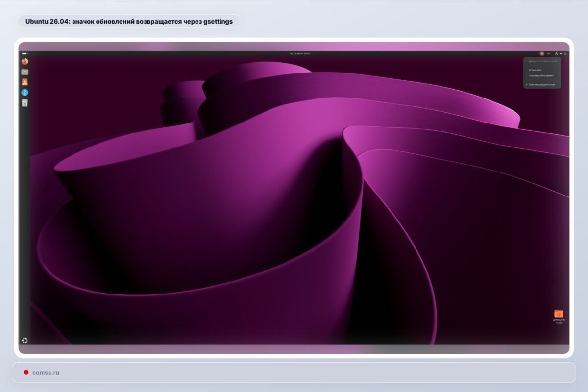Screen dimensions: 588x392
Task: Open the Help icon in the dock
Action: click(x=25, y=92)
